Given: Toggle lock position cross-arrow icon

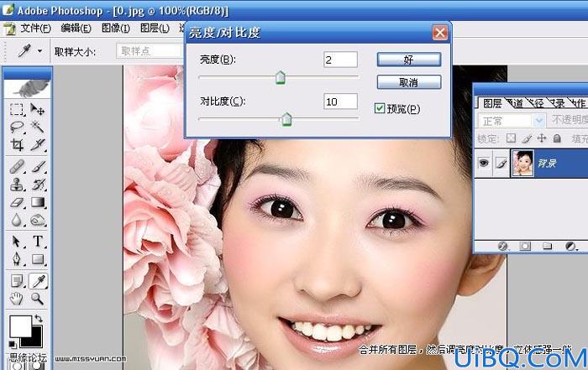Looking at the screenshot, I should point(542,138).
